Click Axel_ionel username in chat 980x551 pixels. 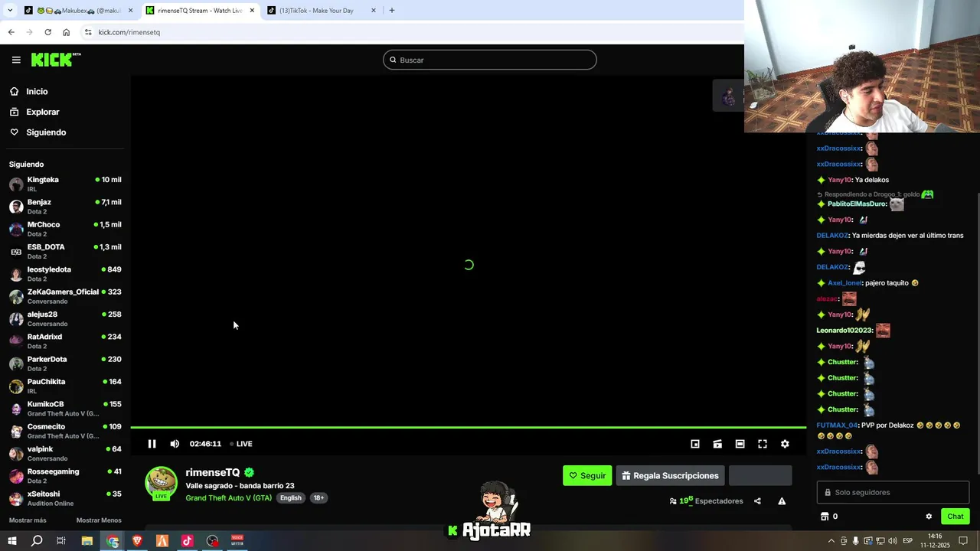click(x=844, y=283)
